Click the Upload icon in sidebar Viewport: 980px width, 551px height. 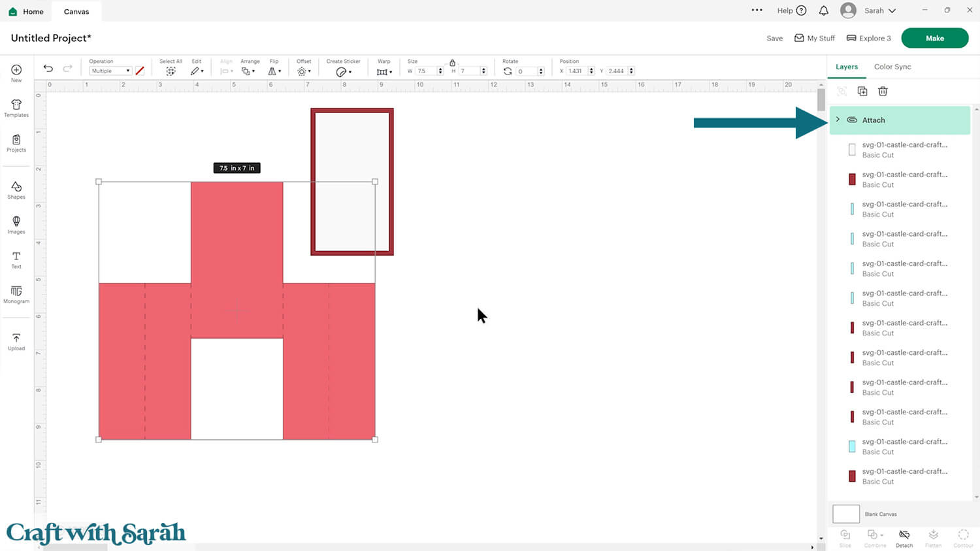pyautogui.click(x=16, y=341)
